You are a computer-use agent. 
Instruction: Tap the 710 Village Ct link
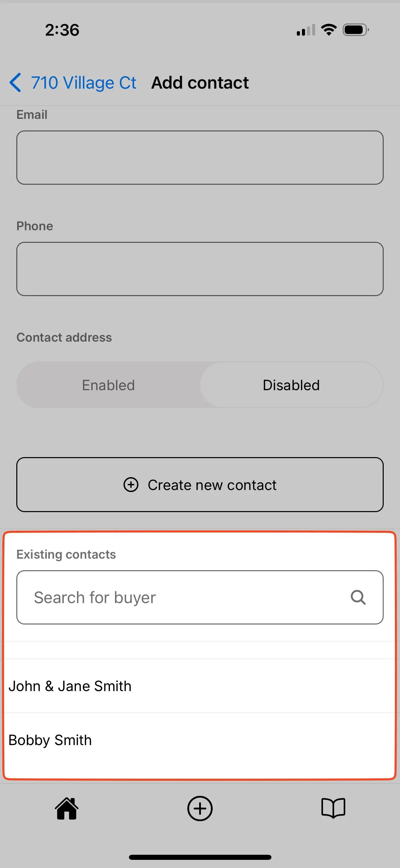pyautogui.click(x=84, y=83)
